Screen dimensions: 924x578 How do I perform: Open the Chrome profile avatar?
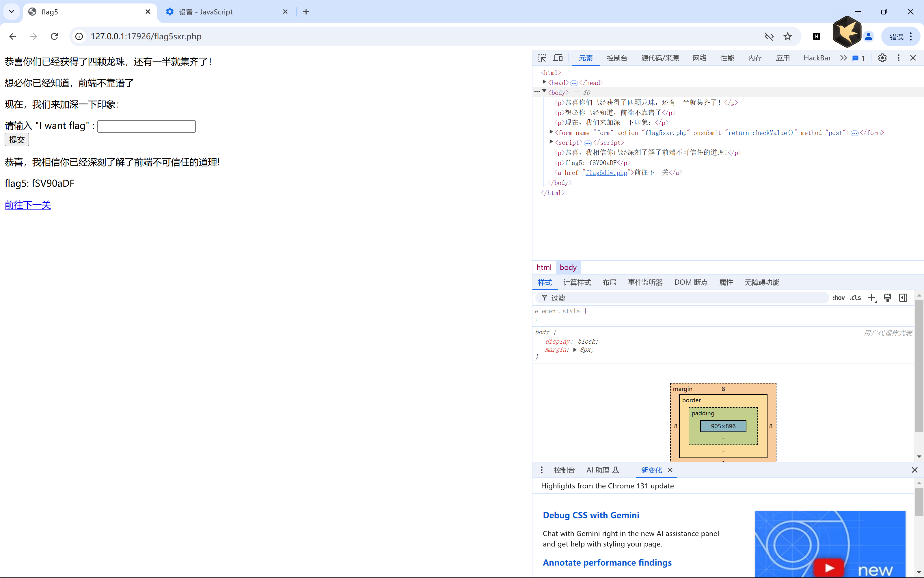(869, 36)
